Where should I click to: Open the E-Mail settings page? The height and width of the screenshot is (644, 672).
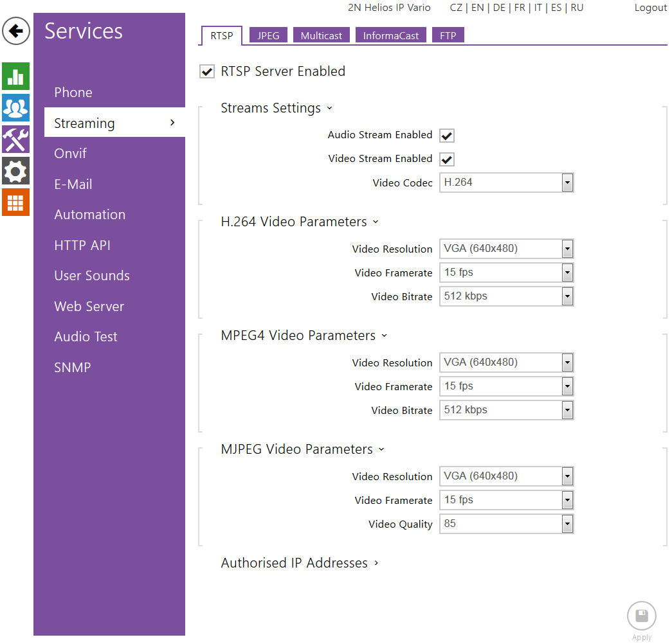click(73, 184)
